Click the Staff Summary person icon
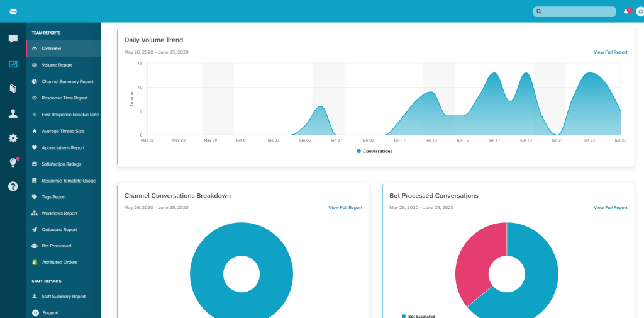 (35, 296)
